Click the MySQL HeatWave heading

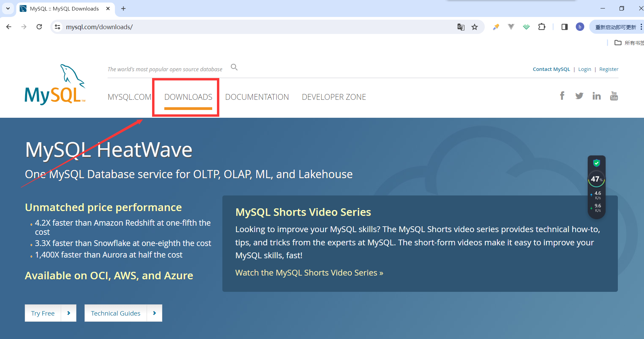(x=109, y=150)
